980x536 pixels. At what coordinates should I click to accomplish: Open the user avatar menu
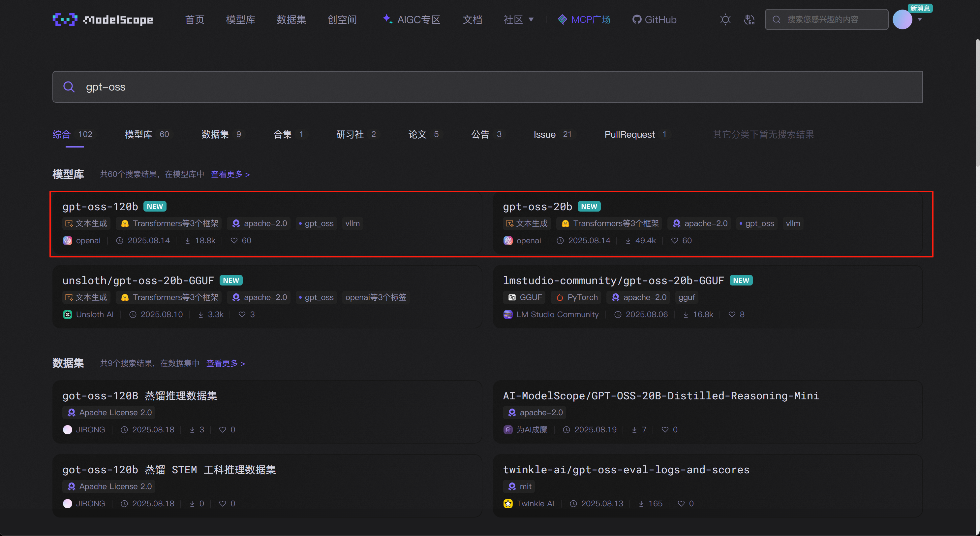coord(902,19)
